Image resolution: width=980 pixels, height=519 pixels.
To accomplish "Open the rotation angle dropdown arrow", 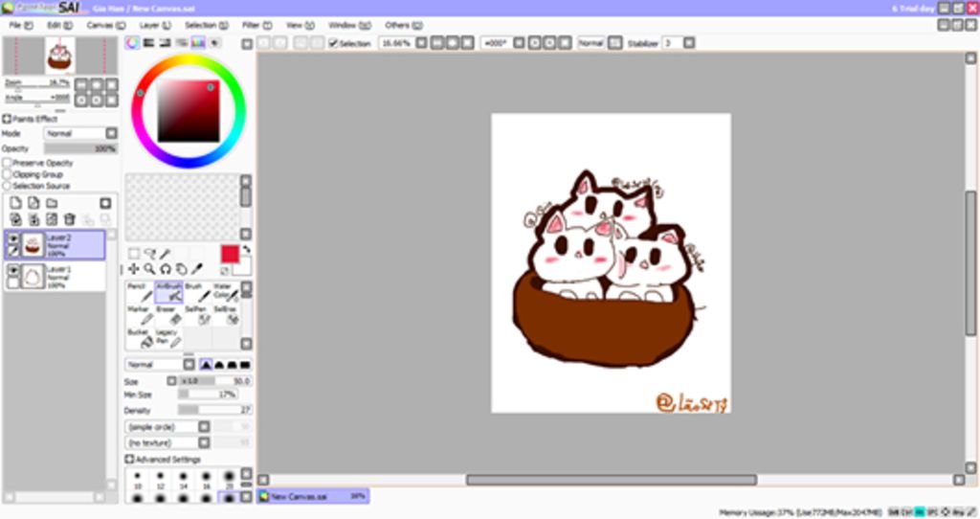I will [519, 43].
